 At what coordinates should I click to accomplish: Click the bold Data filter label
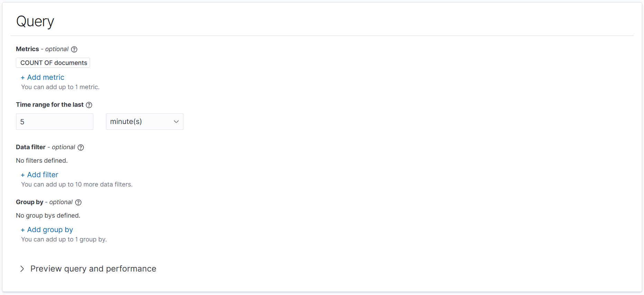click(x=31, y=147)
